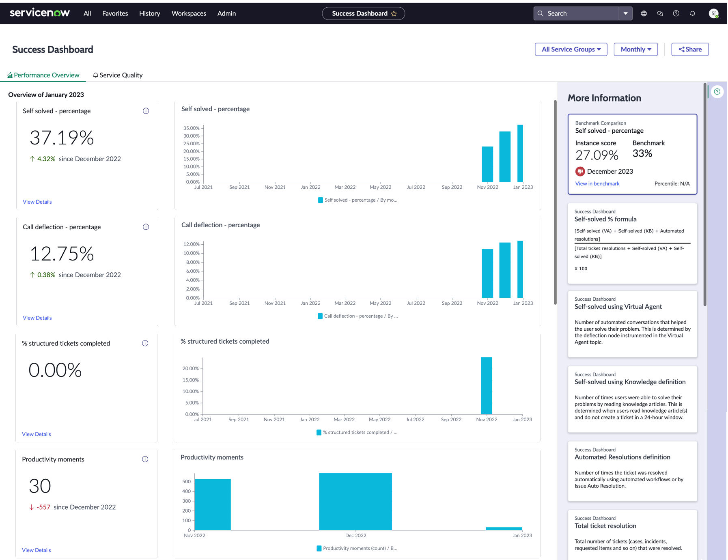
Task: Click Automated Resolutions definition card
Action: [x=632, y=471]
